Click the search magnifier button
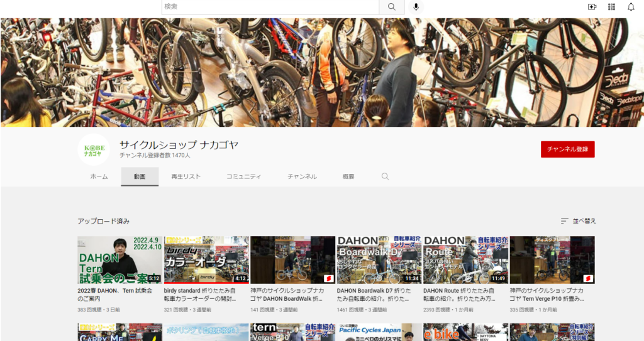Screen dimensions: 644x341 (391, 7)
